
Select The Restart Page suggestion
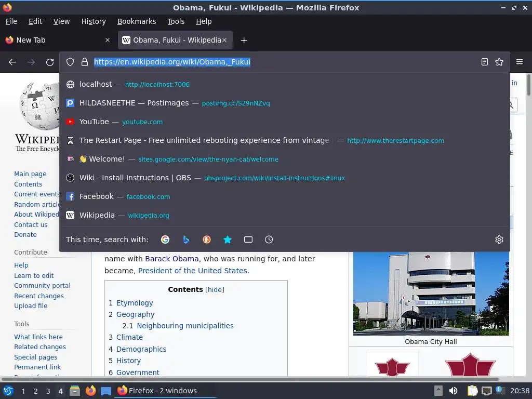pyautogui.click(x=285, y=140)
